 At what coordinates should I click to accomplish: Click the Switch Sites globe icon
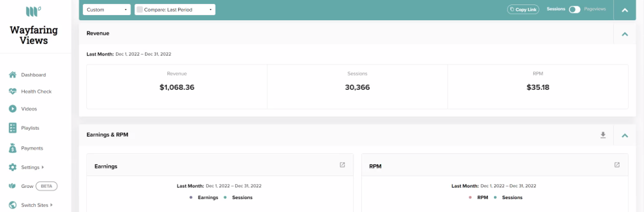click(13, 205)
